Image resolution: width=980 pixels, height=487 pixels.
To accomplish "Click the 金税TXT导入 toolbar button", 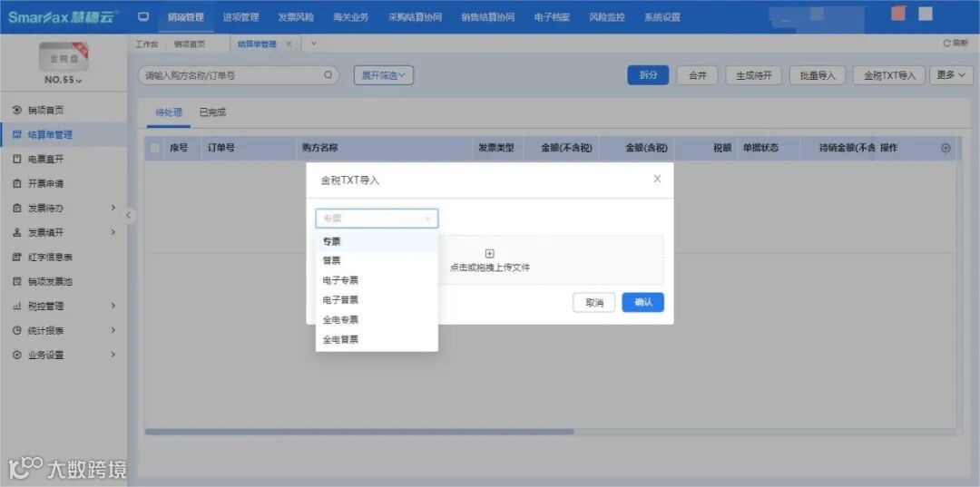I will (x=889, y=75).
